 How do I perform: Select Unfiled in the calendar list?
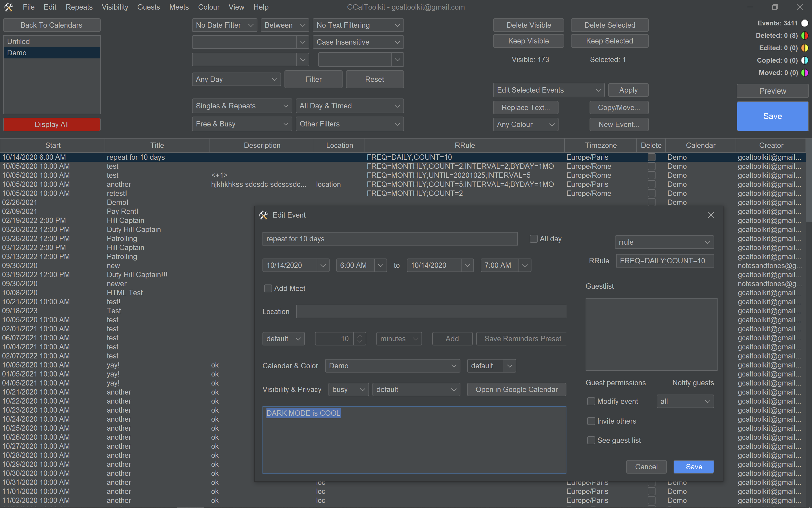tap(51, 41)
